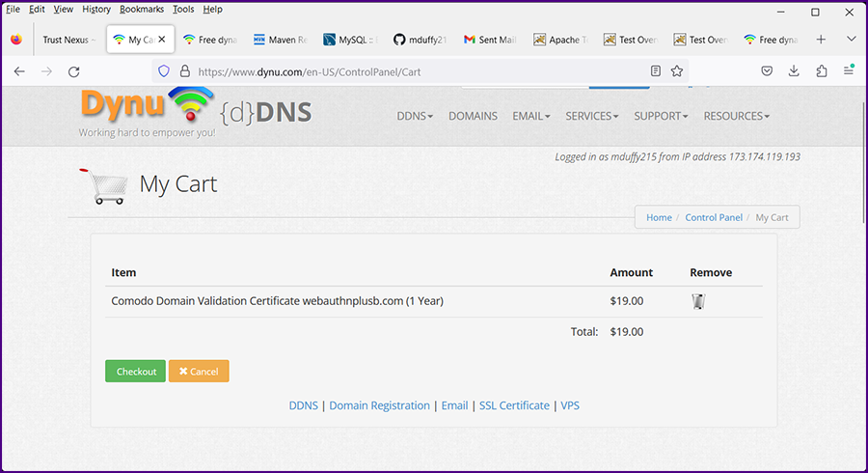868x473 pixels.
Task: Open Firefox application hamburger menu
Action: [849, 71]
